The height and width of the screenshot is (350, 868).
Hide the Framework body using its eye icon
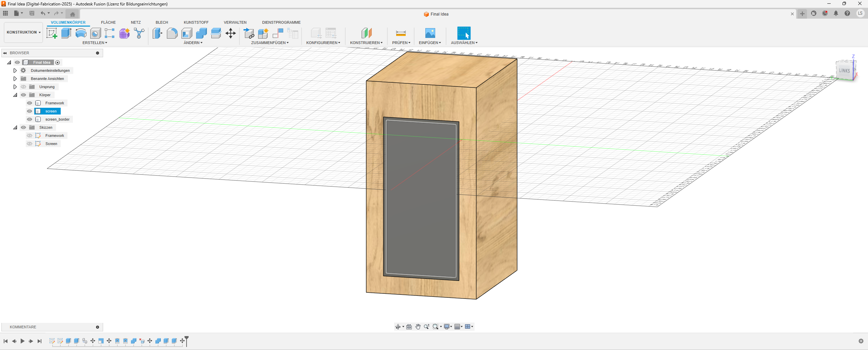pyautogui.click(x=30, y=103)
